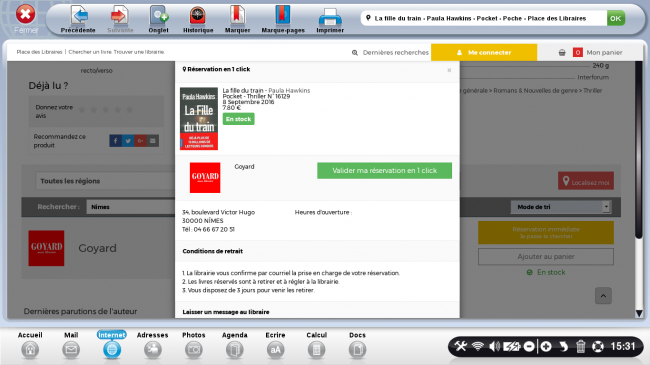This screenshot has width=650, height=365.
Task: Click the yellow Me connecter button
Action: coord(484,52)
